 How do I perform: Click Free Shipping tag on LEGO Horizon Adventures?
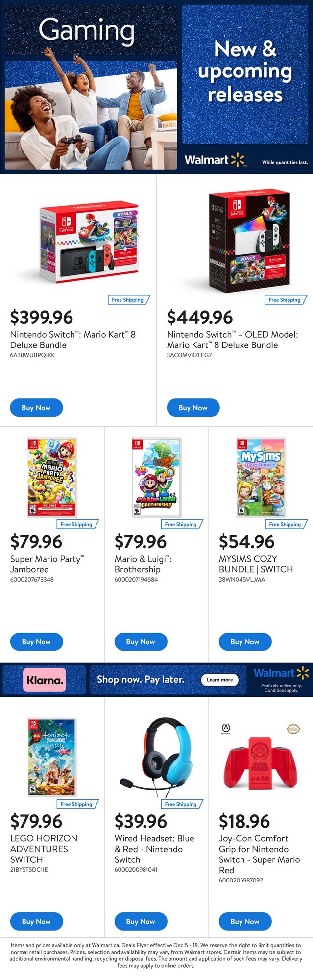point(76,804)
